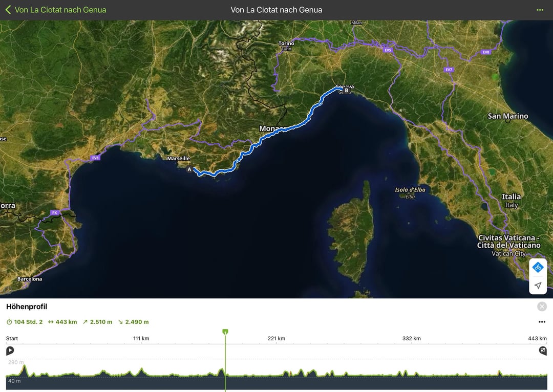Tap the 104 Std. duration stat
This screenshot has height=392, width=553.
pyautogui.click(x=25, y=322)
